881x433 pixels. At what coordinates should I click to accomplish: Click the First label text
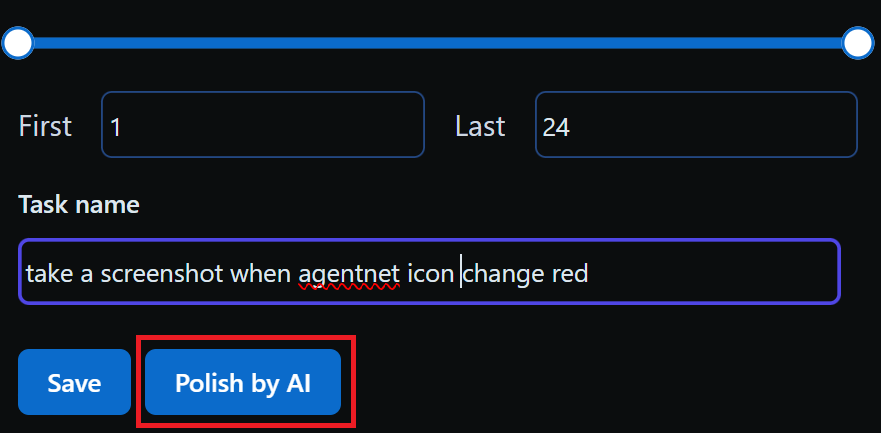click(45, 126)
